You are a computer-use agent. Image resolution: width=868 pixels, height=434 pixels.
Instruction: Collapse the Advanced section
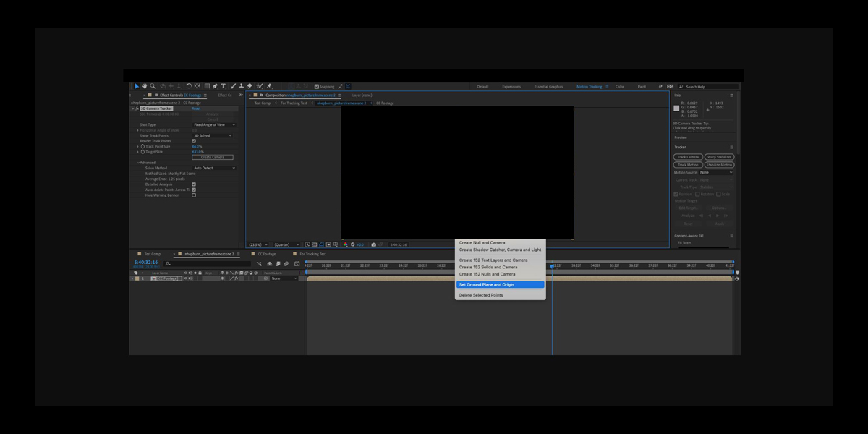click(x=138, y=163)
